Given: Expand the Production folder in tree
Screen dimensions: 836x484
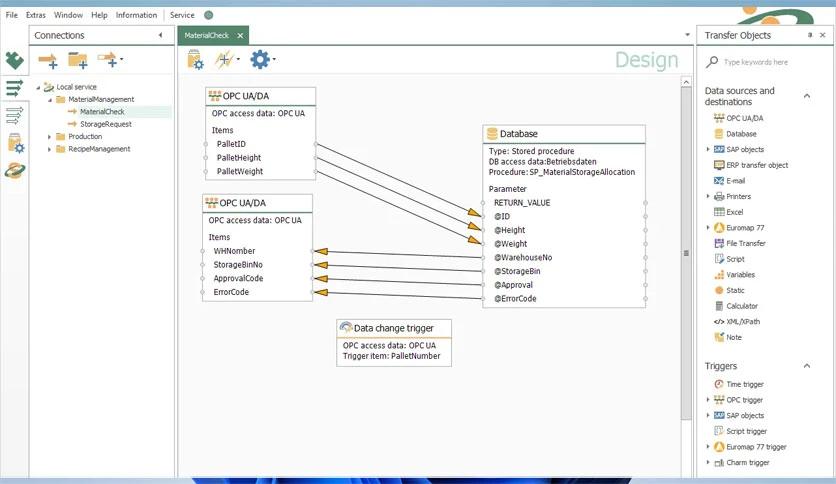Looking at the screenshot, I should 49,137.
